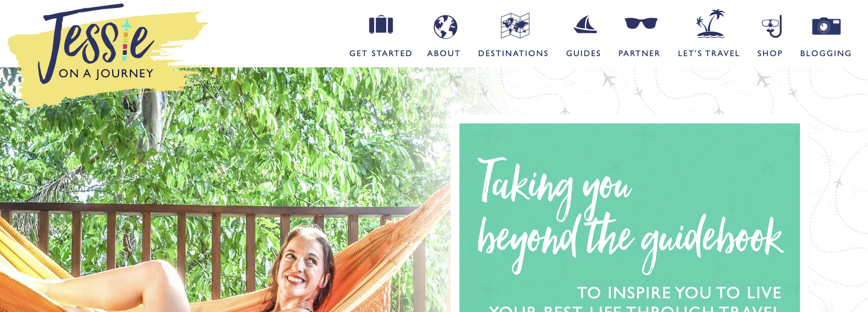Select the Partner navigation label
The image size is (868, 312).
click(639, 53)
